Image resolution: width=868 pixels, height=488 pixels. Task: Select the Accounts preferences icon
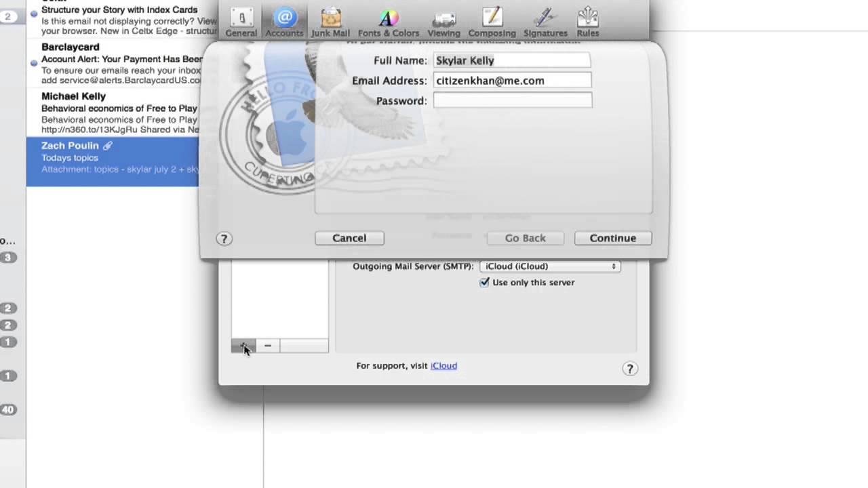pyautogui.click(x=284, y=21)
